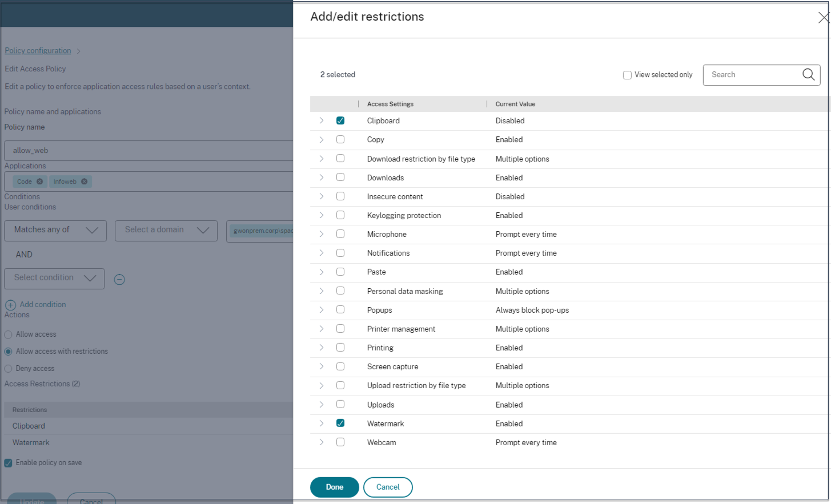
Task: Cancel the restrictions dialog
Action: pyautogui.click(x=388, y=487)
